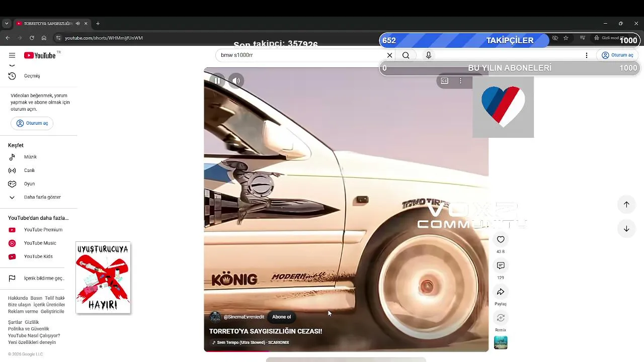Open the YouTube Nasıl Çalışıyor? footer link
This screenshot has width=644, height=362.
click(x=34, y=335)
